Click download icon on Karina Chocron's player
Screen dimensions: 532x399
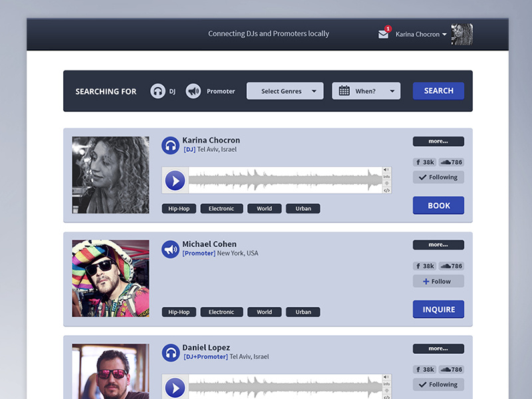[x=386, y=184]
